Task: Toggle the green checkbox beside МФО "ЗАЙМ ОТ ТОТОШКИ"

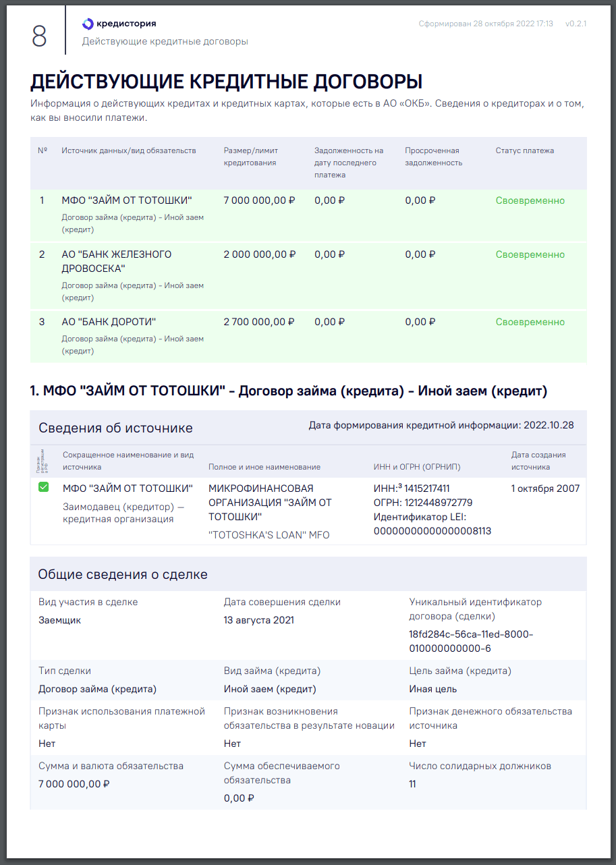Action: [44, 487]
